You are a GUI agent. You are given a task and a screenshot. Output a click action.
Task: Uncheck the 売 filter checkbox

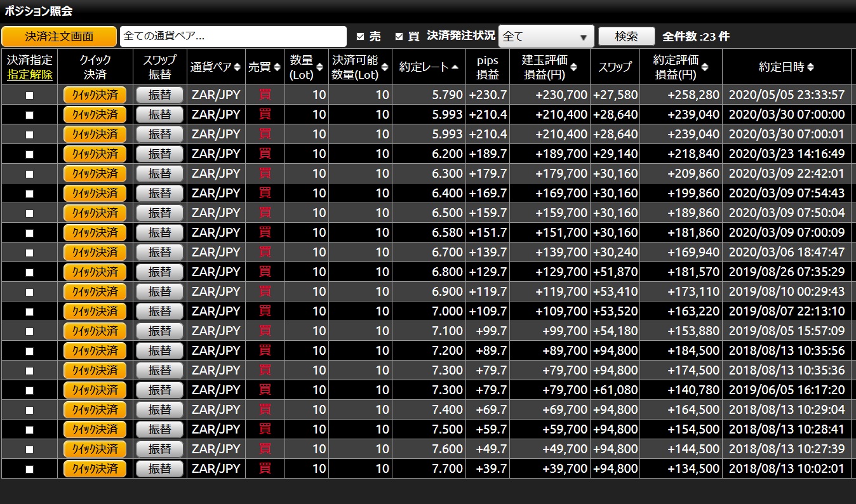point(361,37)
